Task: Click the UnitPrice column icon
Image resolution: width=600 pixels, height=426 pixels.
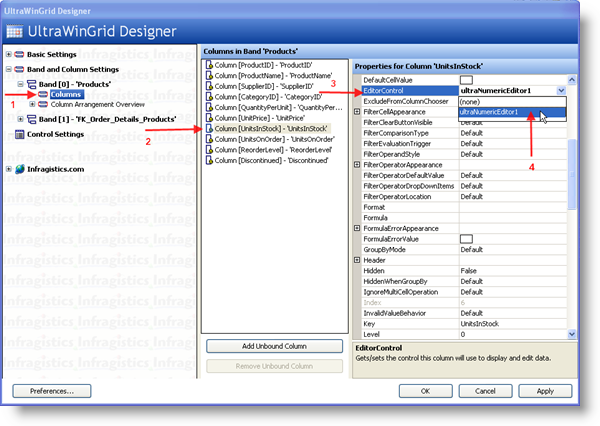Action: (x=209, y=118)
